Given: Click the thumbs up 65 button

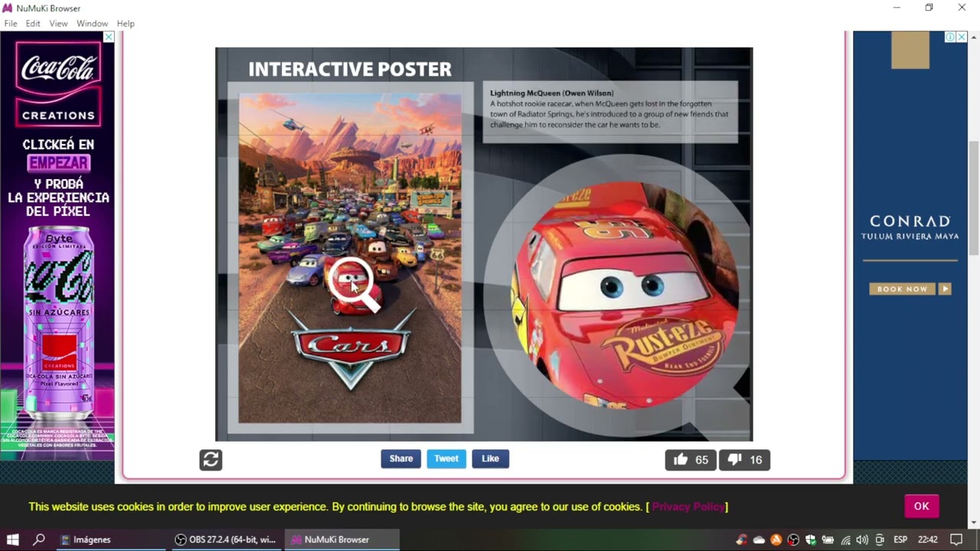Looking at the screenshot, I should [x=691, y=459].
